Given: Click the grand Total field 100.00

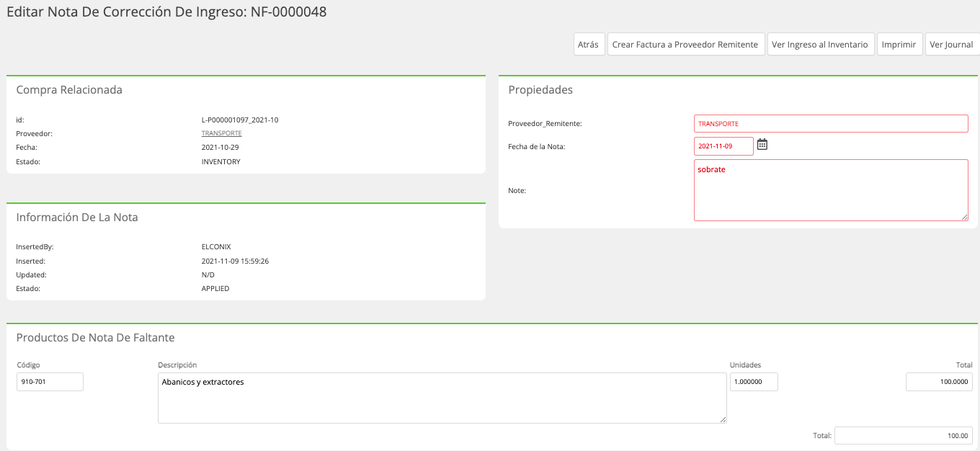Looking at the screenshot, I should (x=904, y=436).
